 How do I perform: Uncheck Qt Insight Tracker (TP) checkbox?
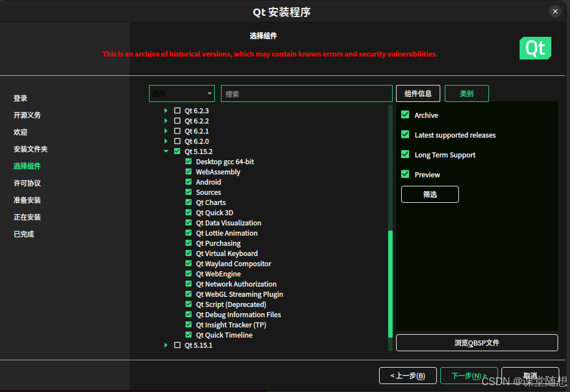[x=188, y=325]
